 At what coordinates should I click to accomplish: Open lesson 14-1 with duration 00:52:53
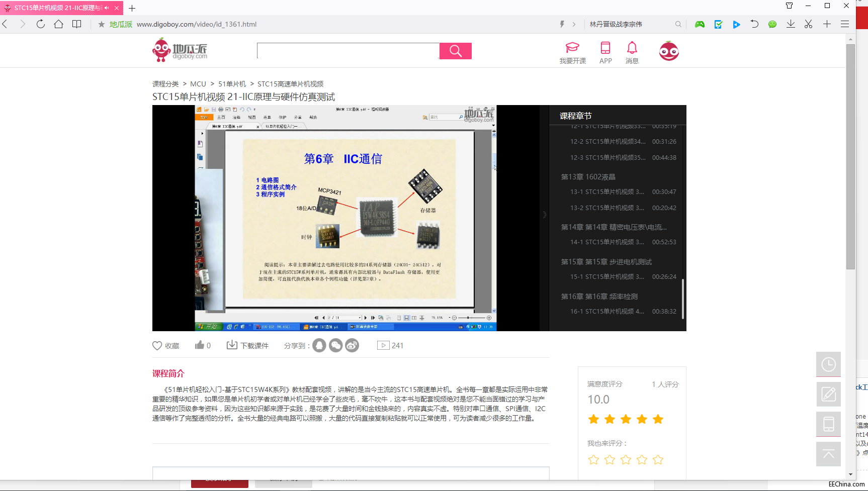(x=623, y=242)
